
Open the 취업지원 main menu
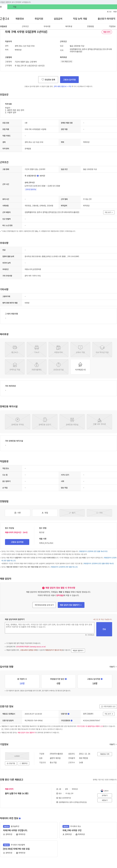39,19
